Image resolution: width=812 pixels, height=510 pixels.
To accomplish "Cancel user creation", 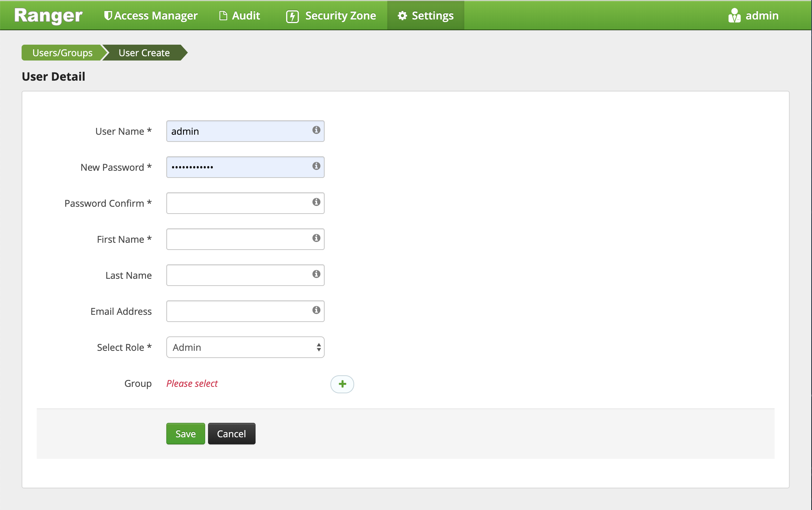I will (232, 434).
